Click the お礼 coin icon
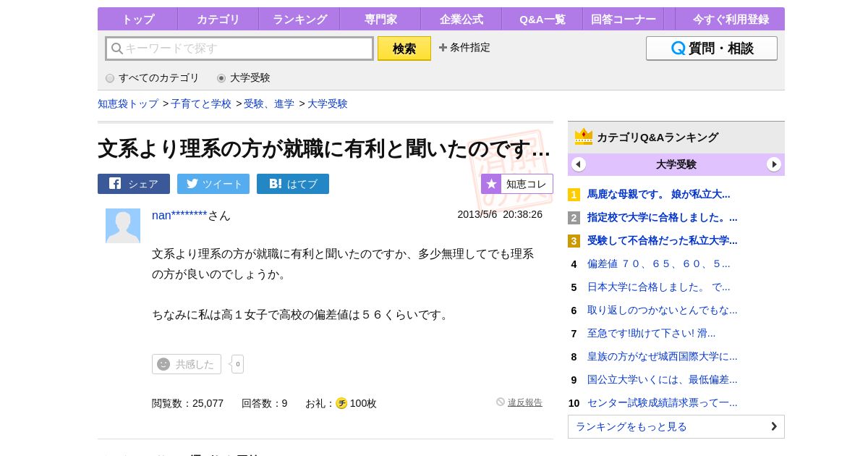This screenshot has width=868, height=456. (341, 403)
